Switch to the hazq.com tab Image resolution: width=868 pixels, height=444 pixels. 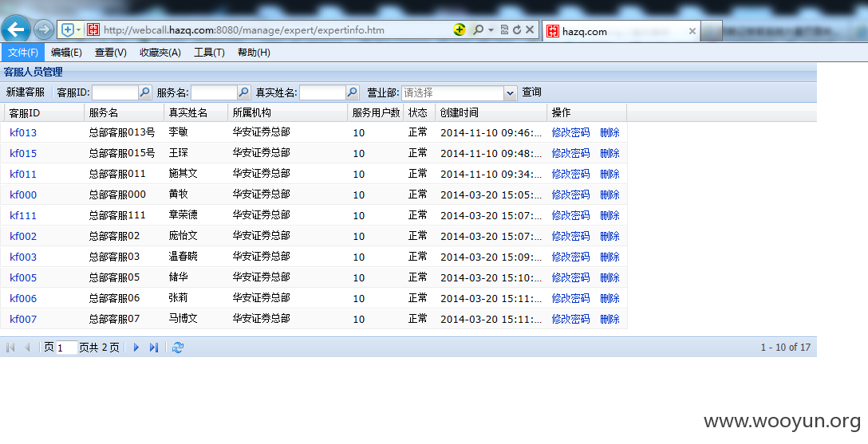pyautogui.click(x=621, y=32)
